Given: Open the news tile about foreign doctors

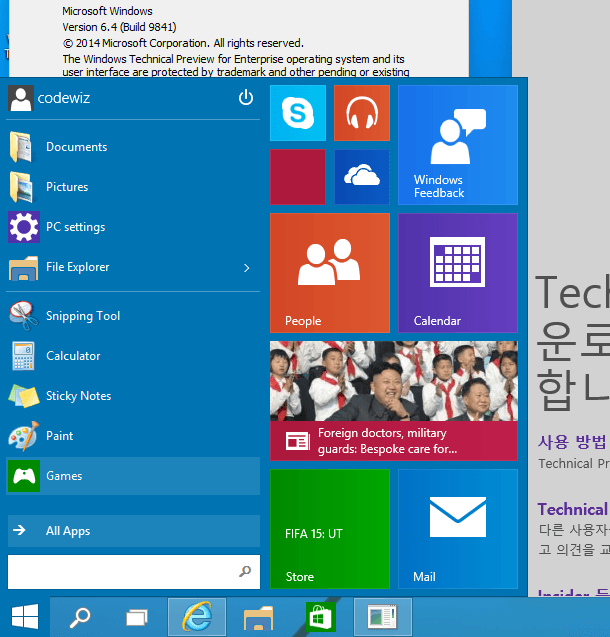Looking at the screenshot, I should [393, 400].
